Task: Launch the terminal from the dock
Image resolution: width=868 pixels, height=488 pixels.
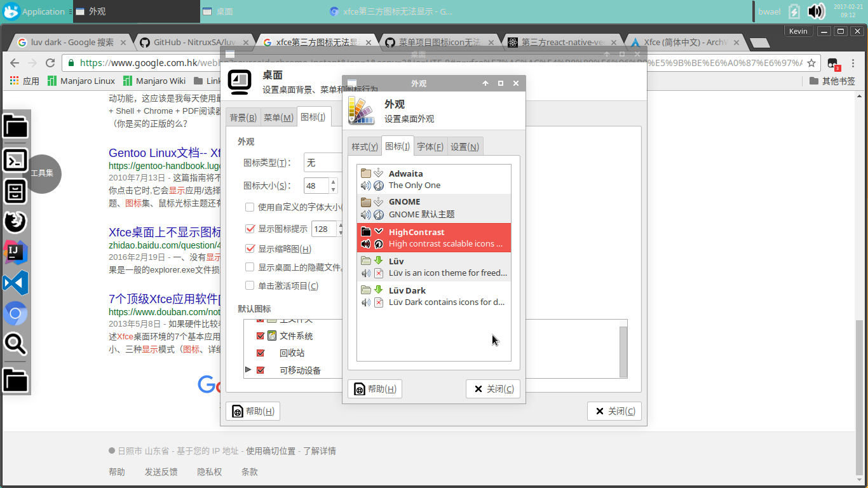Action: [x=16, y=159]
